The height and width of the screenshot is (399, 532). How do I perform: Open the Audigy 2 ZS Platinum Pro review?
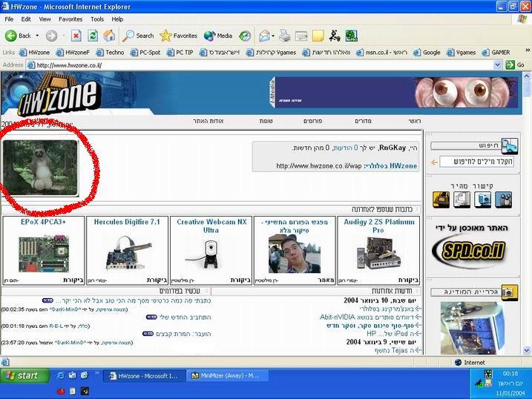378,251
